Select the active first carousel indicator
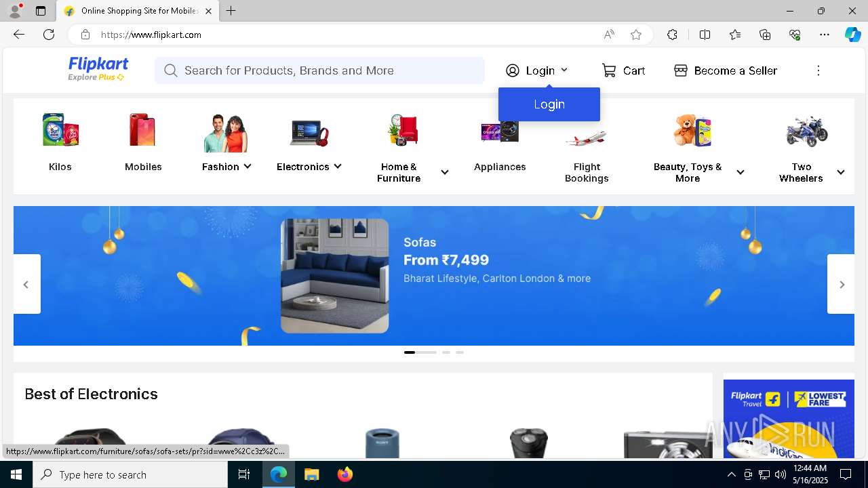This screenshot has height=488, width=868. coord(420,352)
